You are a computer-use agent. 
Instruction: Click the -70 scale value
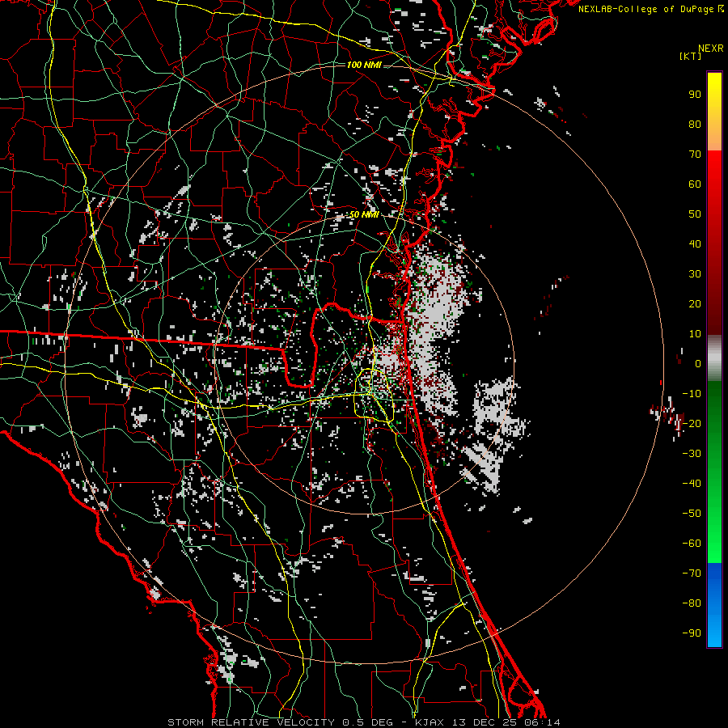692,574
